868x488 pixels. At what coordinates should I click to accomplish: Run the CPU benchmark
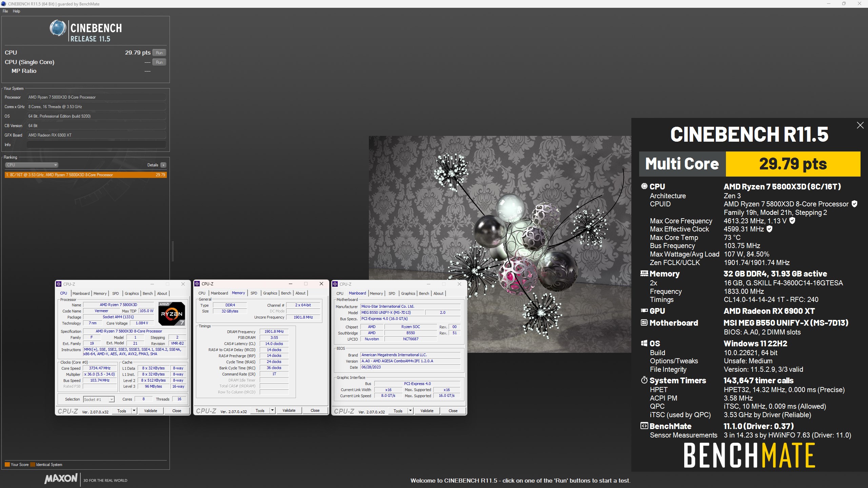159,53
